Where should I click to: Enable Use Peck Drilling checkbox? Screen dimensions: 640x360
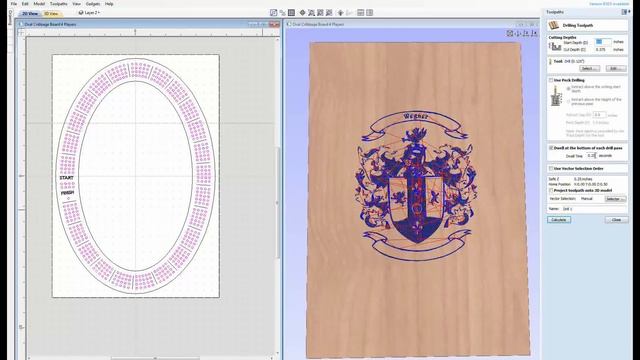tap(551, 80)
